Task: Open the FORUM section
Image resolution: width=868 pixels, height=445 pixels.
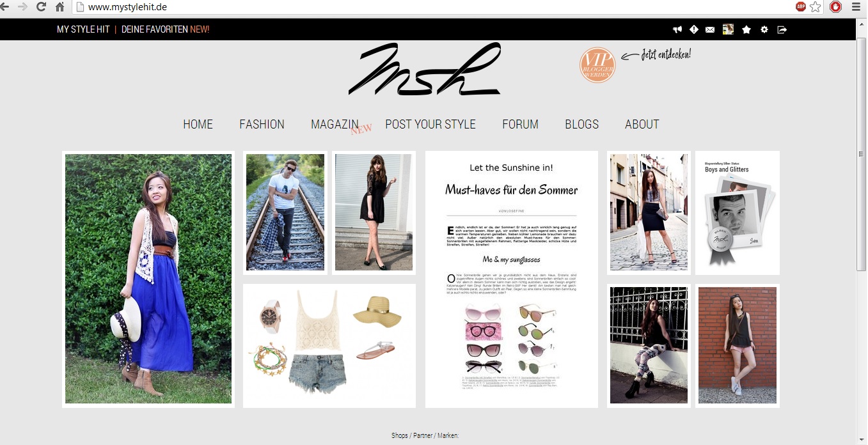Action: [520, 124]
